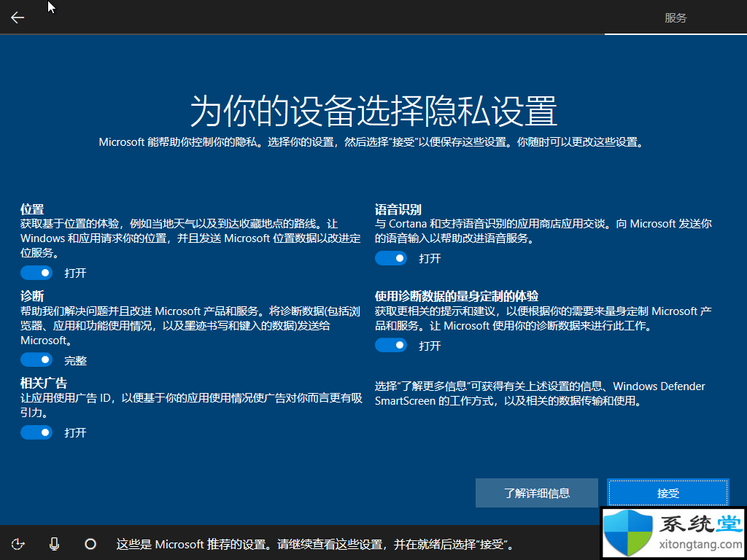The width and height of the screenshot is (747, 560).
Task: Turn off the 位置 location toggle
Action: pyautogui.click(x=36, y=273)
